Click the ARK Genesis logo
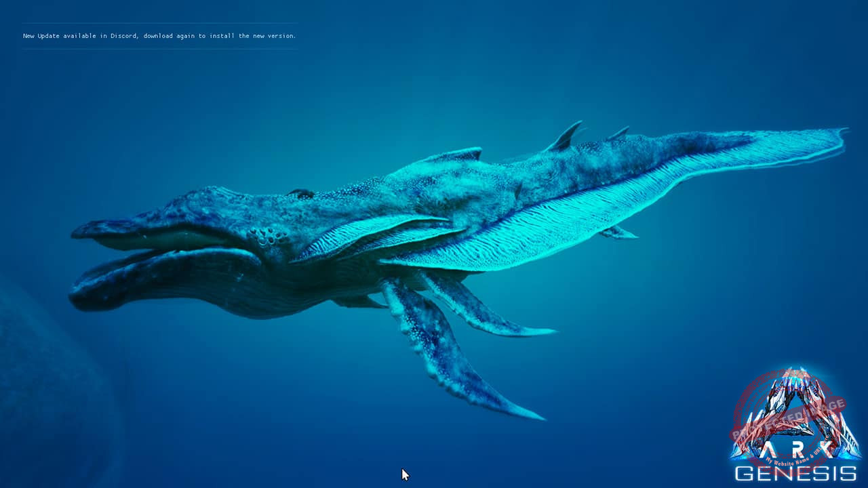This screenshot has height=488, width=868. coord(795,424)
